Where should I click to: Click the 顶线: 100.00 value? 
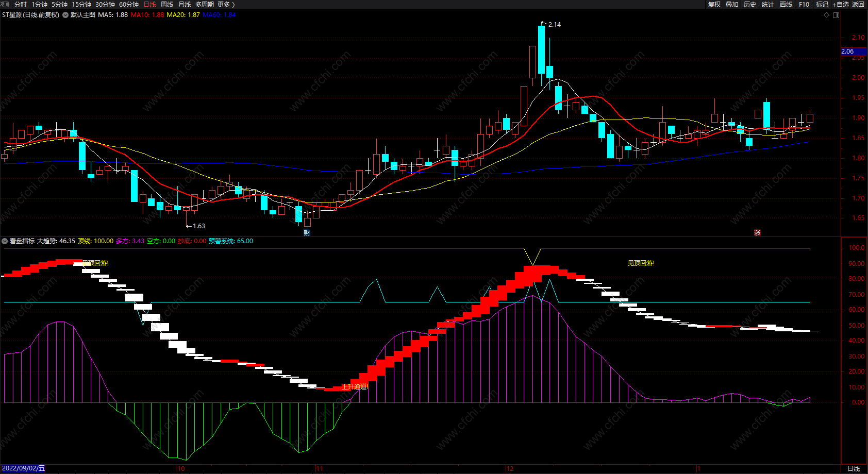(95, 241)
